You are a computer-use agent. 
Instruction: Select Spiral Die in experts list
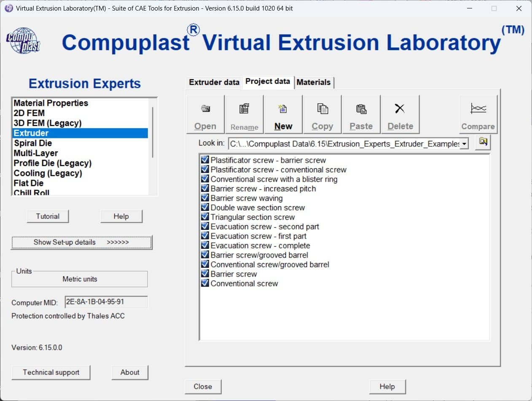point(80,143)
